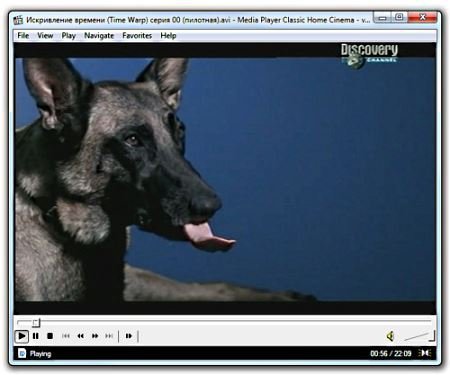Pause the video playback
Image resolution: width=450 pixels, height=375 pixels.
click(x=36, y=336)
